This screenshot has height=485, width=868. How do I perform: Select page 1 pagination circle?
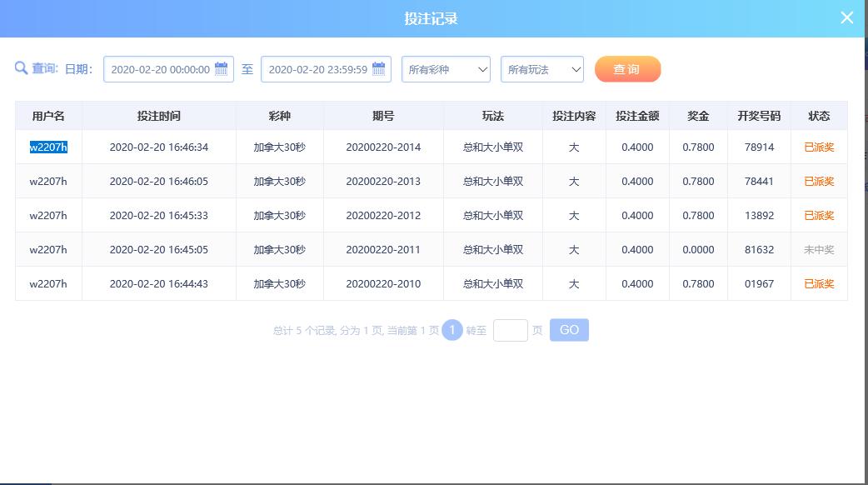(451, 330)
